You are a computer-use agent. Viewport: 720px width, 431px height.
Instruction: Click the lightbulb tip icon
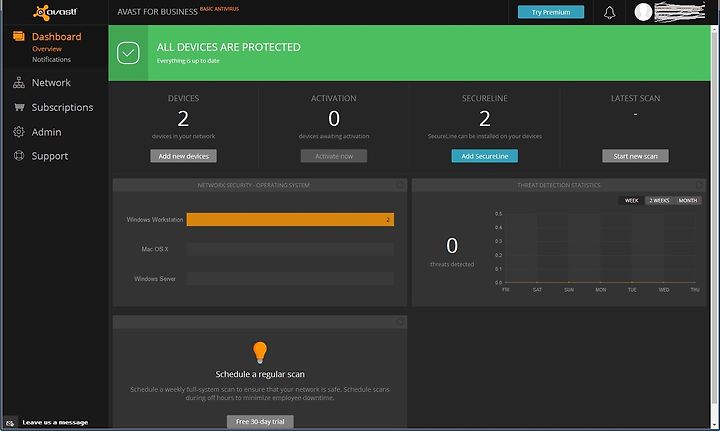coord(260,352)
